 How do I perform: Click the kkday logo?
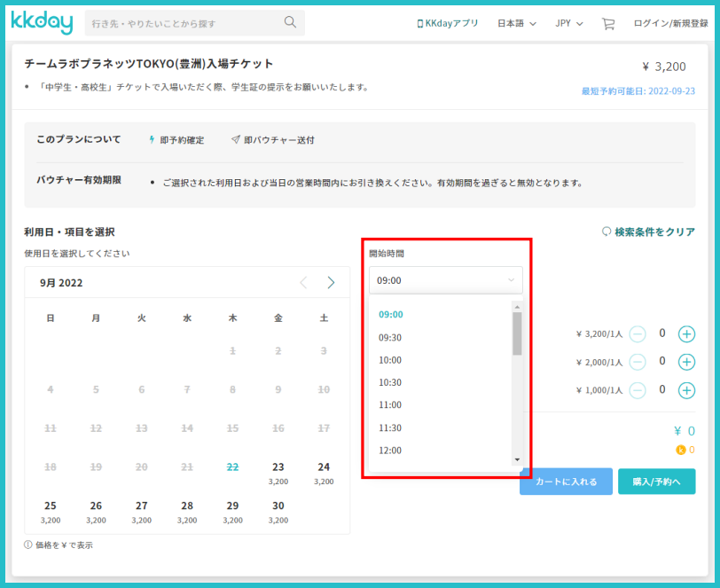tap(42, 22)
